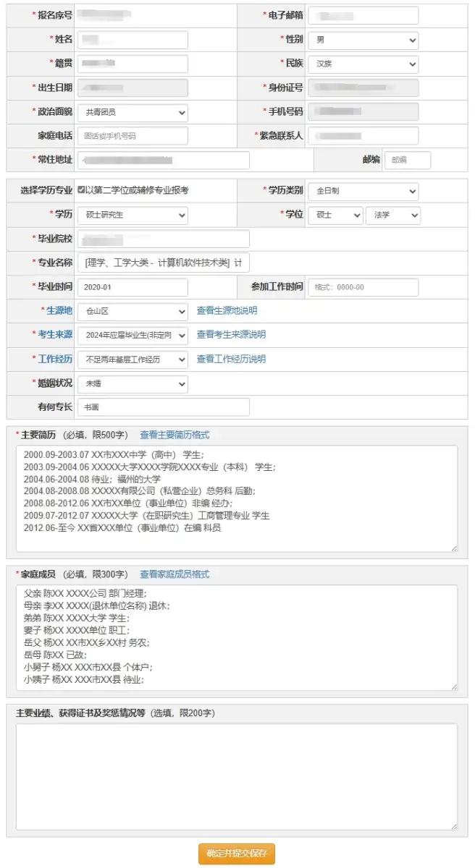Image resolution: width=475 pixels, height=868 pixels.
Task: View the 查看主要简历格式 link
Action: point(175,435)
